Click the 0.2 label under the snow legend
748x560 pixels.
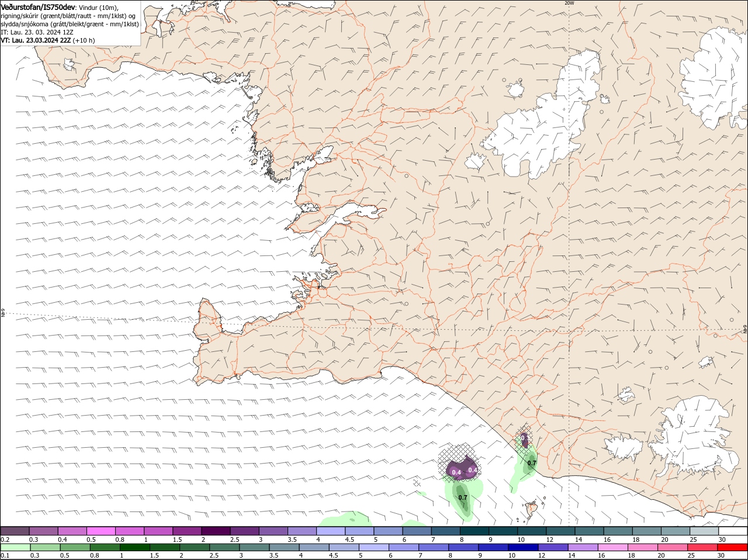coord(5,540)
